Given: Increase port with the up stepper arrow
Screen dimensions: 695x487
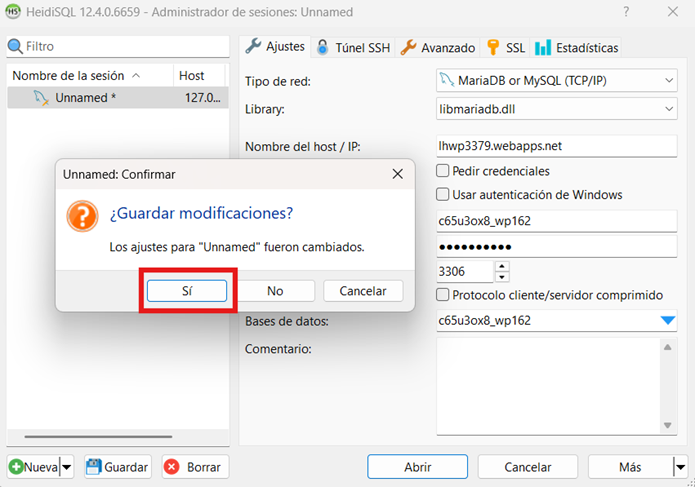Looking at the screenshot, I should coord(502,266).
